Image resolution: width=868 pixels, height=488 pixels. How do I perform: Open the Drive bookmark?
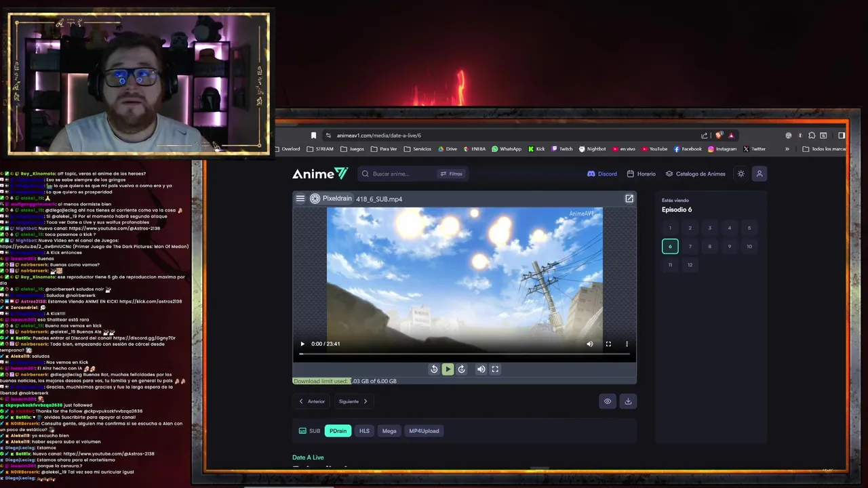pyautogui.click(x=448, y=149)
